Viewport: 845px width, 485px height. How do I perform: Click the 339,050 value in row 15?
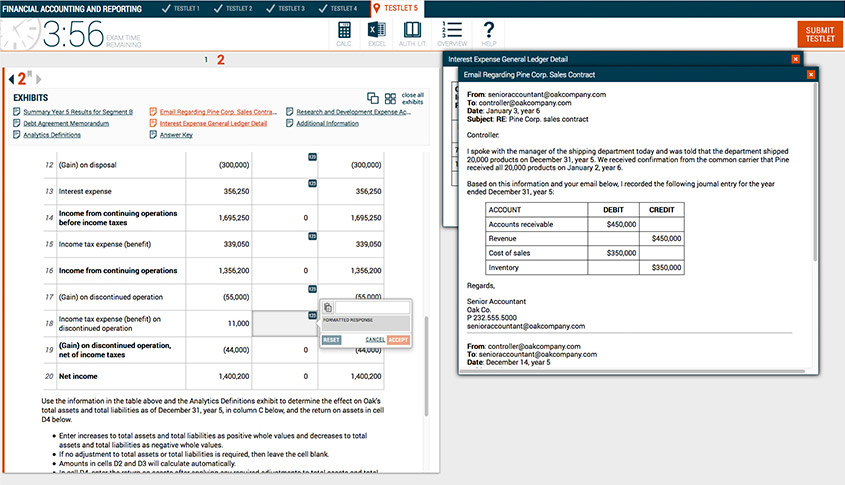(x=236, y=244)
